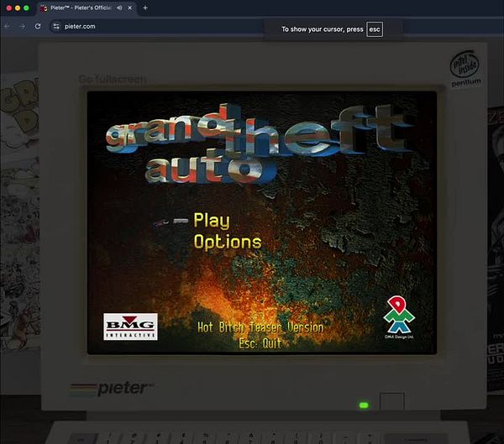Mute tab audio via speaker icon

(x=119, y=8)
